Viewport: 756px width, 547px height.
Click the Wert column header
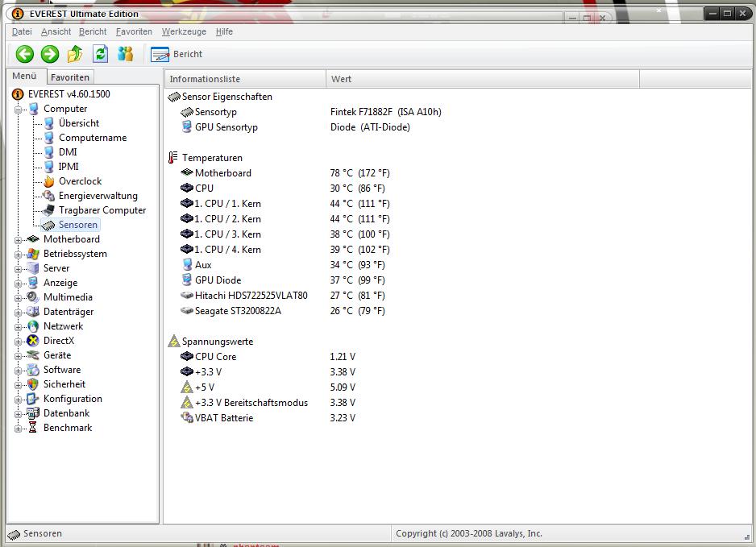(483, 79)
